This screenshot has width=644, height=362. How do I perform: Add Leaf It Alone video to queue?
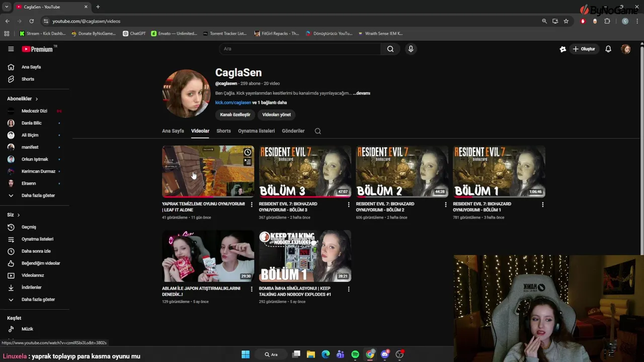pyautogui.click(x=248, y=162)
